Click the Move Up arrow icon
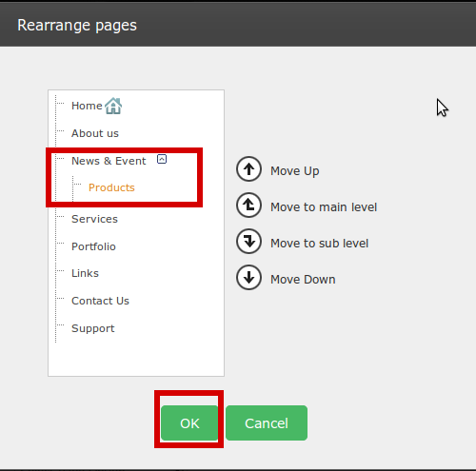476x471 pixels. (248, 169)
